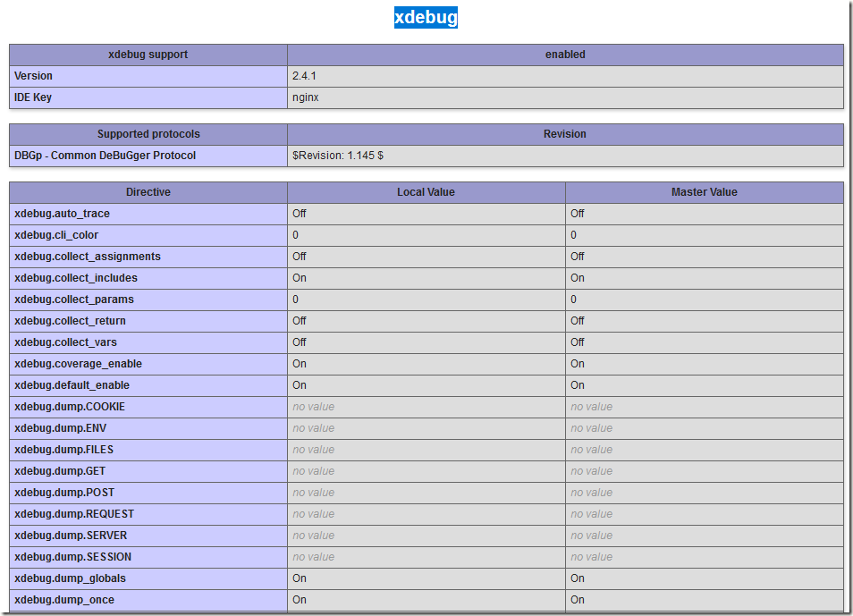Click the Directive column header
The image size is (853, 616).
tap(148, 192)
